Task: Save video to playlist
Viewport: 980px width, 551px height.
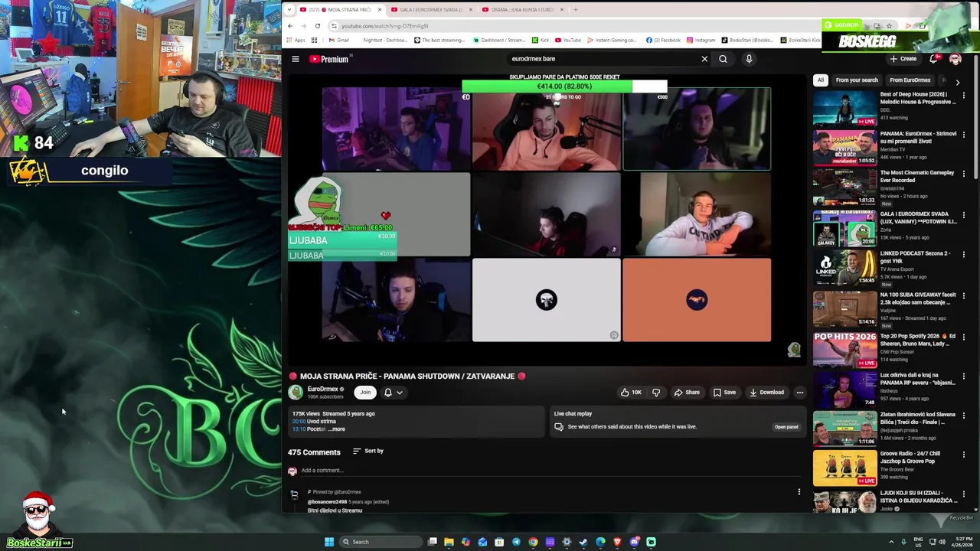Action: 724,393
